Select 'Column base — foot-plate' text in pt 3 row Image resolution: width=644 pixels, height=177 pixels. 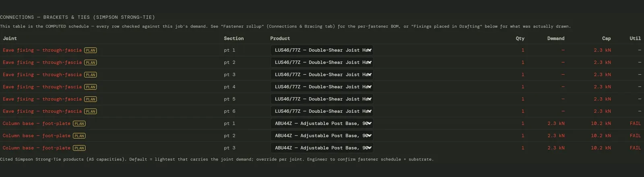point(37,148)
